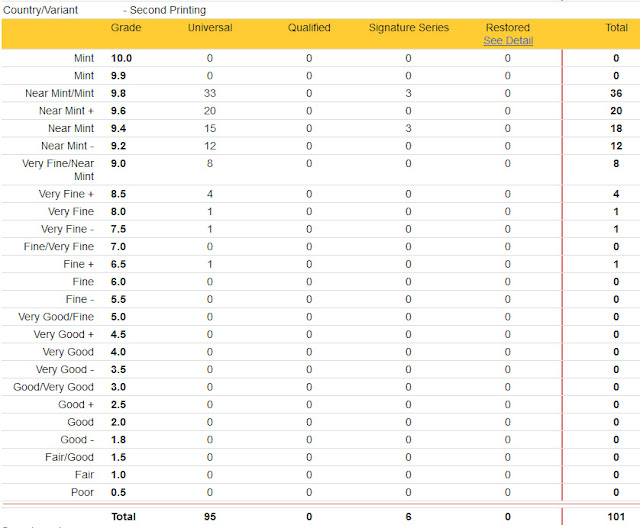The height and width of the screenshot is (528, 640).
Task: Select the Universal count 20 for grade 9.6
Action: [210, 111]
